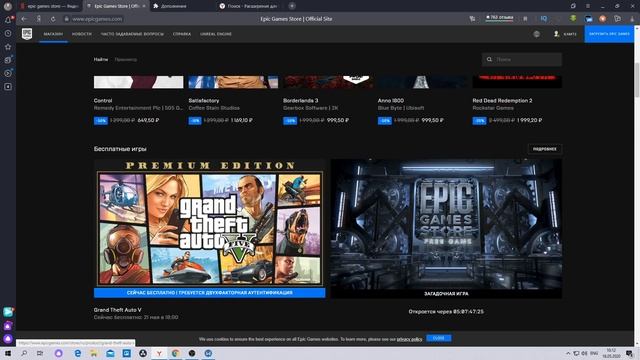Open the Satisfactory game card title
Image resolution: width=640 pixels, height=360 pixels.
[204, 100]
